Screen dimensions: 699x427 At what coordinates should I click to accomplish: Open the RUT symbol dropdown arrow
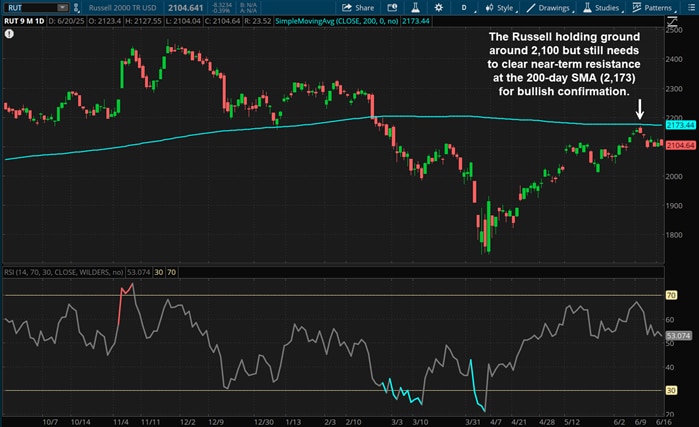[63, 8]
